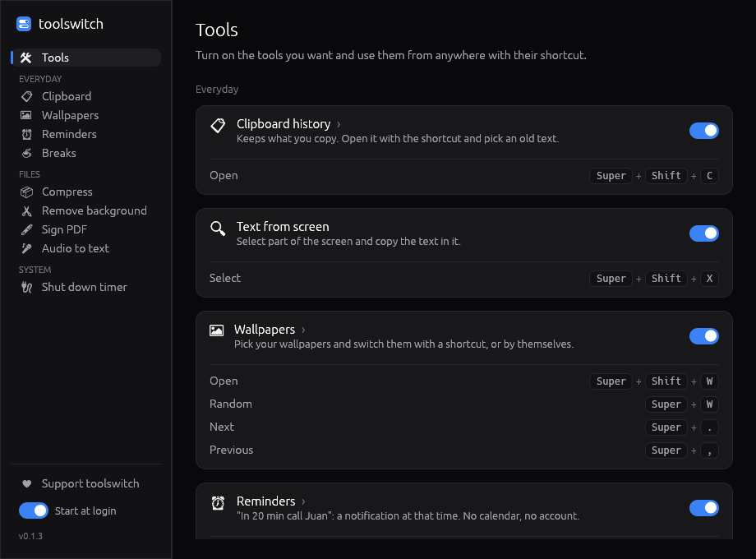The height and width of the screenshot is (559, 756).
Task: Click the Wallpapers card title
Action: pos(265,330)
